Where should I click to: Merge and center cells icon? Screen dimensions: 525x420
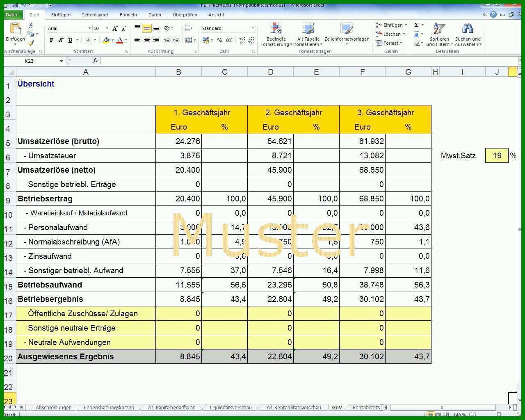click(189, 40)
